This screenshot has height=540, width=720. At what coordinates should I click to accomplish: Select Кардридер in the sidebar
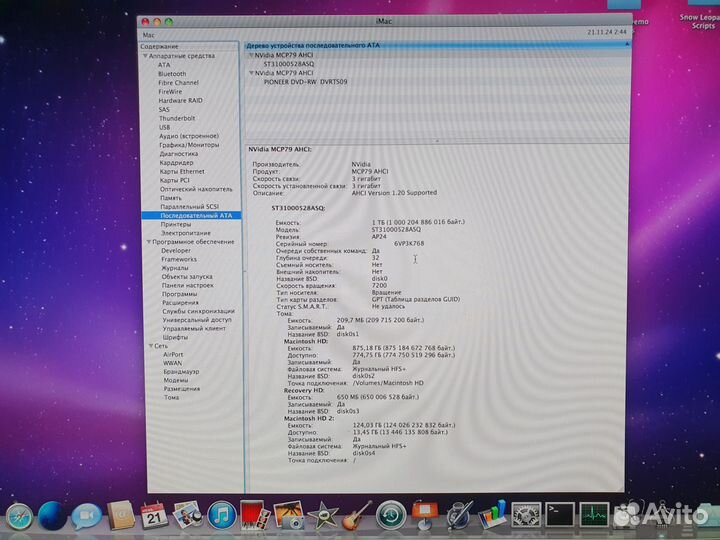point(176,163)
